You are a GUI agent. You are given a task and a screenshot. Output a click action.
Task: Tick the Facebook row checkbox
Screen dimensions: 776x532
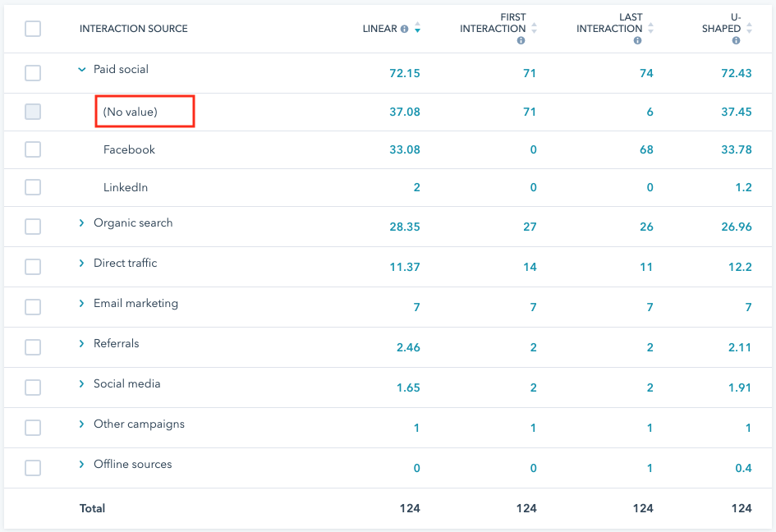(33, 149)
